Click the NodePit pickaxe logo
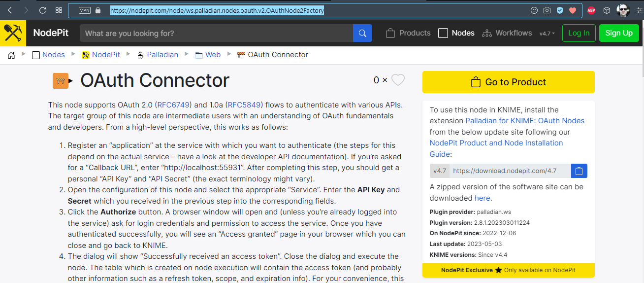 coord(13,33)
